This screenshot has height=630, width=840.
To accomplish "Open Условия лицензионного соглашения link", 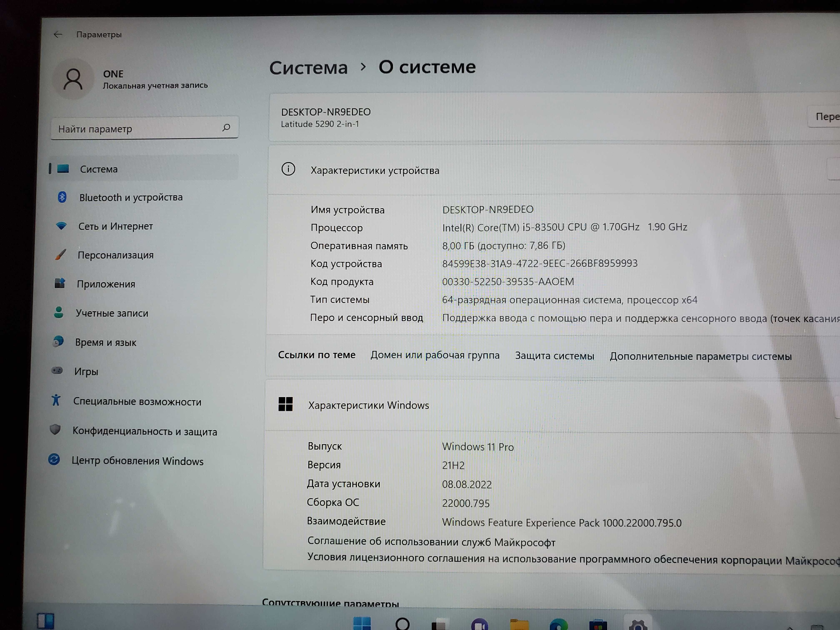I will (573, 559).
